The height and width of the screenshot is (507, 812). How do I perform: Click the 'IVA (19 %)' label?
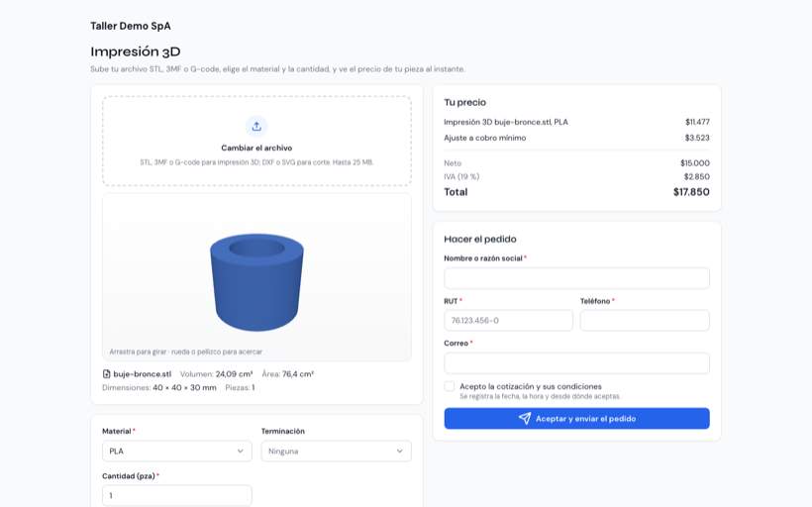click(461, 176)
